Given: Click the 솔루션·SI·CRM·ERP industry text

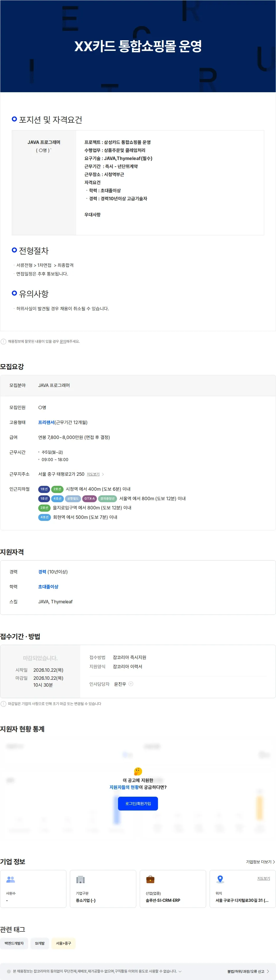Looking at the screenshot, I should coord(163,900).
